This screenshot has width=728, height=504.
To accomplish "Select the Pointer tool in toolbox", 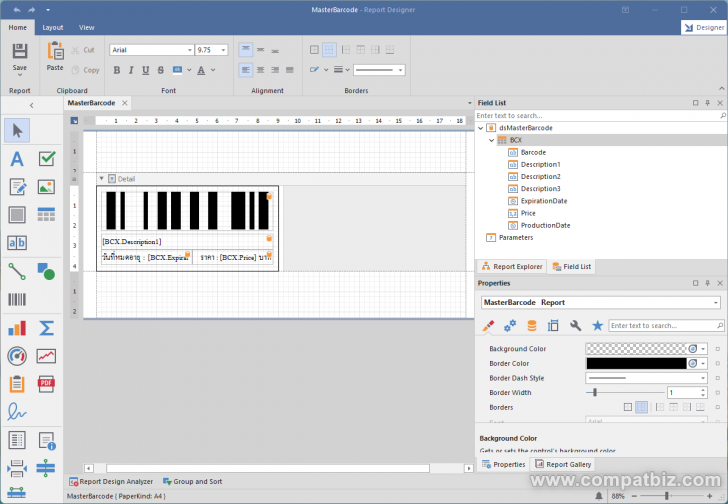I will (x=17, y=130).
